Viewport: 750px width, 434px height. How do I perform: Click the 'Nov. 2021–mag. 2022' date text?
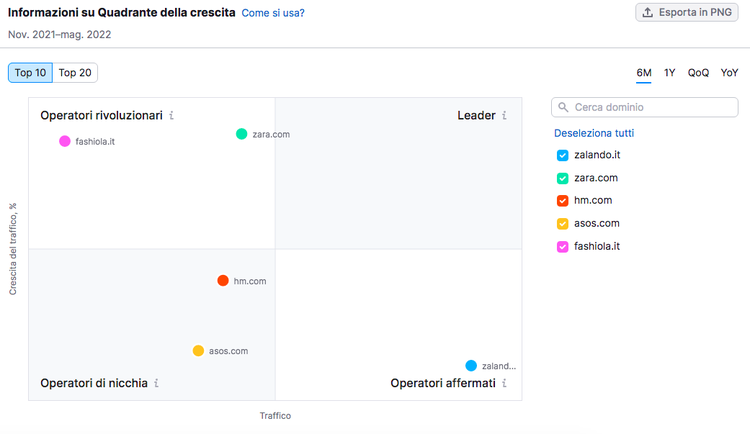pos(59,34)
